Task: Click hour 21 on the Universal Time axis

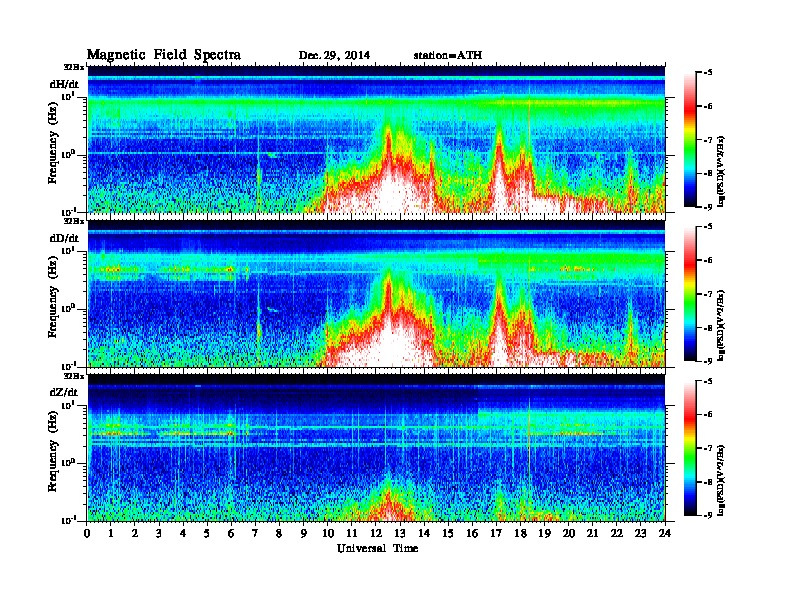Action: (593, 533)
